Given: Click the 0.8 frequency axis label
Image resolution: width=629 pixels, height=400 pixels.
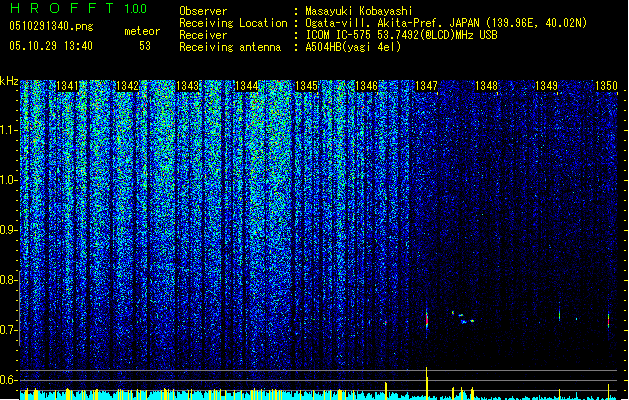Looking at the screenshot, I should 9,280.
